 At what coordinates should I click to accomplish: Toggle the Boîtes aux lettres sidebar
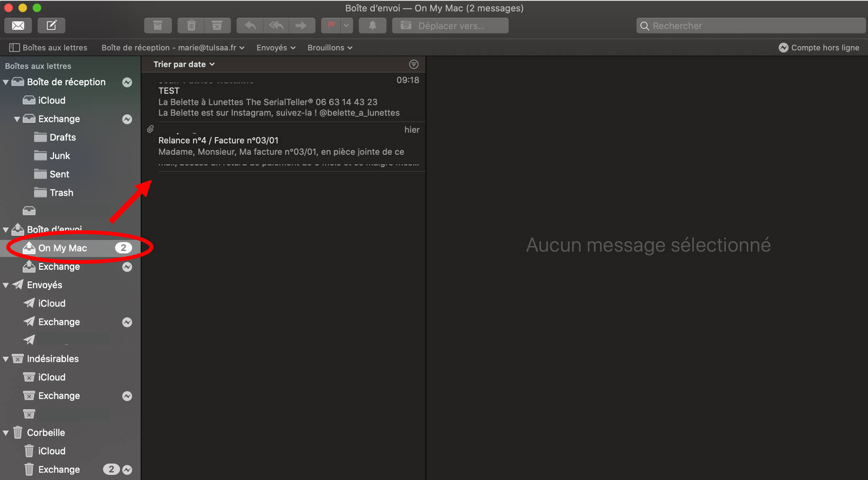tap(48, 48)
